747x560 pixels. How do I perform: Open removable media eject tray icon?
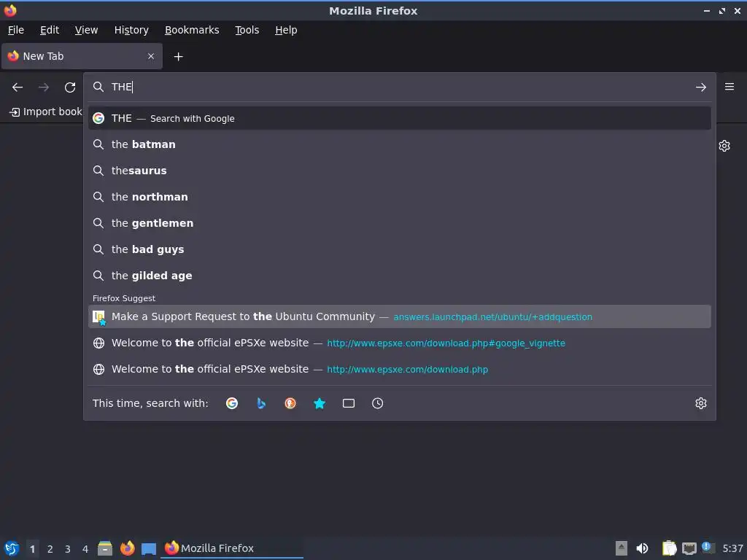622,548
